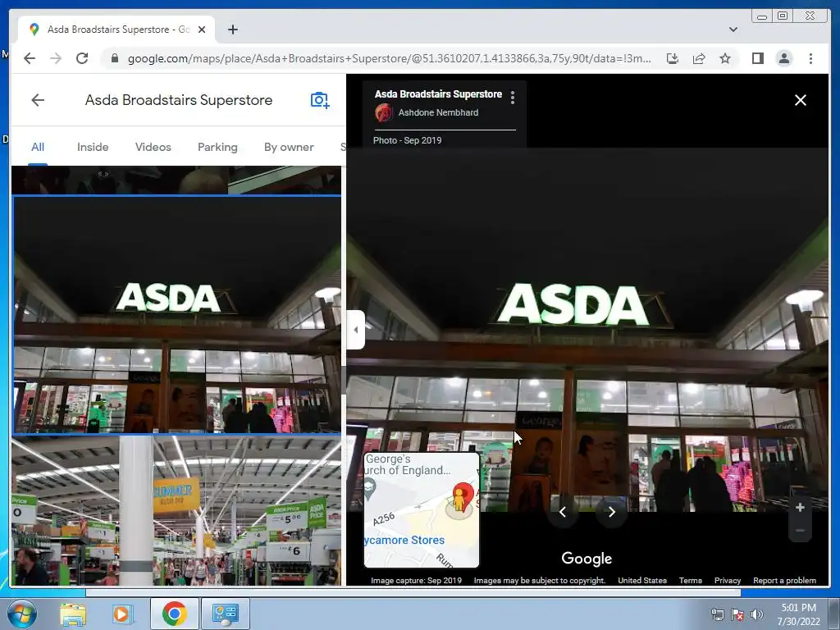Image resolution: width=840 pixels, height=630 pixels.
Task: Click the Google logo on the photo viewer
Action: tap(587, 559)
